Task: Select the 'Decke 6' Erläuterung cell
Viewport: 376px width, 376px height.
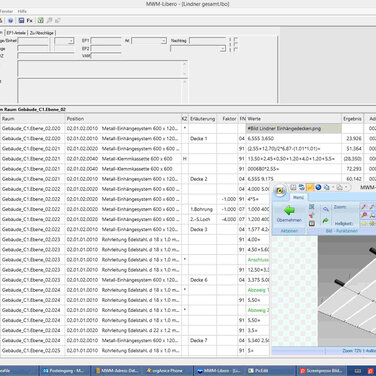Action: coord(202,280)
